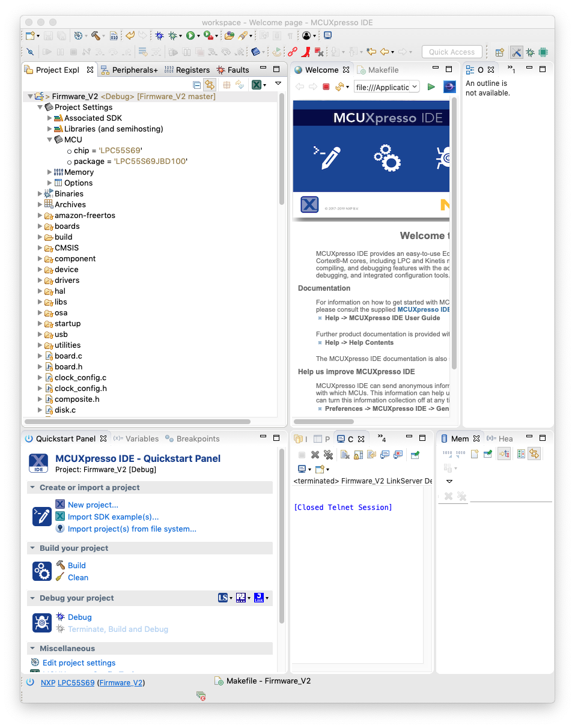Screen dimensions: 575x728
Task: Expand the amazon-freertos folder
Action: 40,216
